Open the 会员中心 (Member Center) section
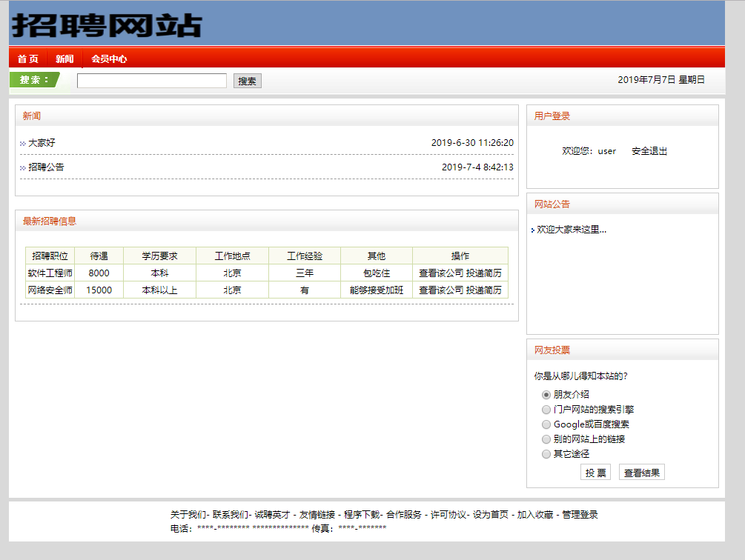 coord(108,58)
